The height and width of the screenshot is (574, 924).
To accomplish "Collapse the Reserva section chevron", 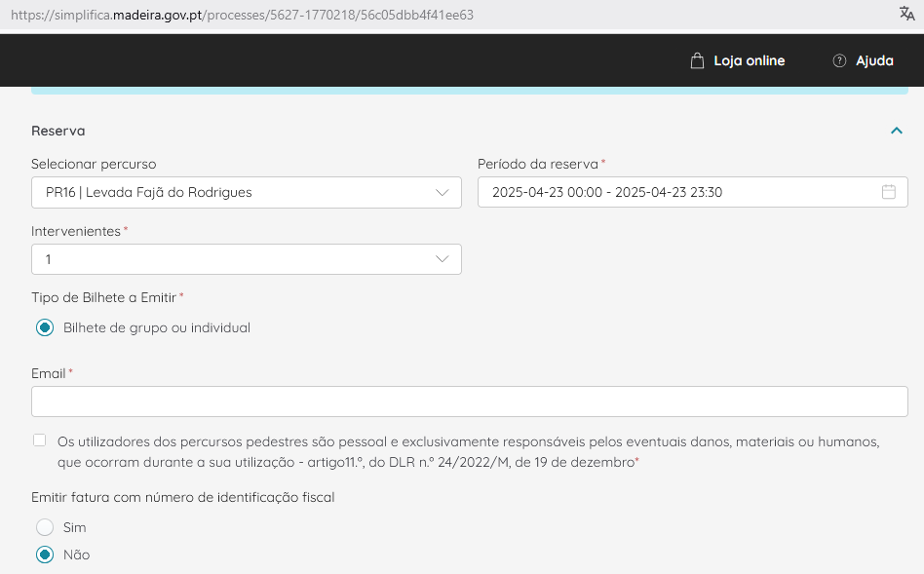I will tap(897, 131).
